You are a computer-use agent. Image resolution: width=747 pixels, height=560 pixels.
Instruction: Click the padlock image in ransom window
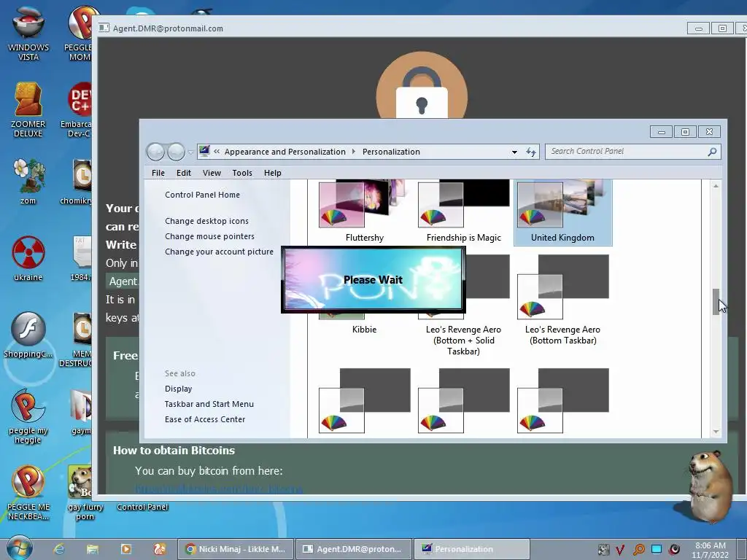422,86
